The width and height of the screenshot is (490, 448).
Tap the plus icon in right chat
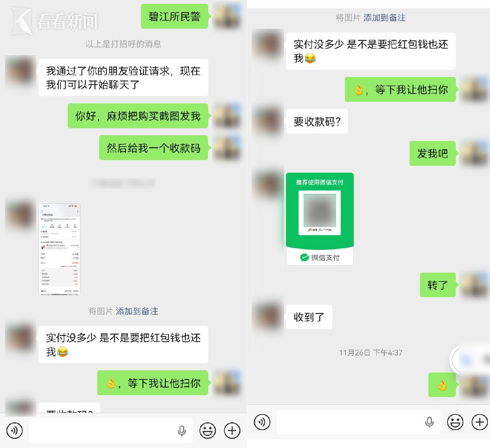point(480,422)
